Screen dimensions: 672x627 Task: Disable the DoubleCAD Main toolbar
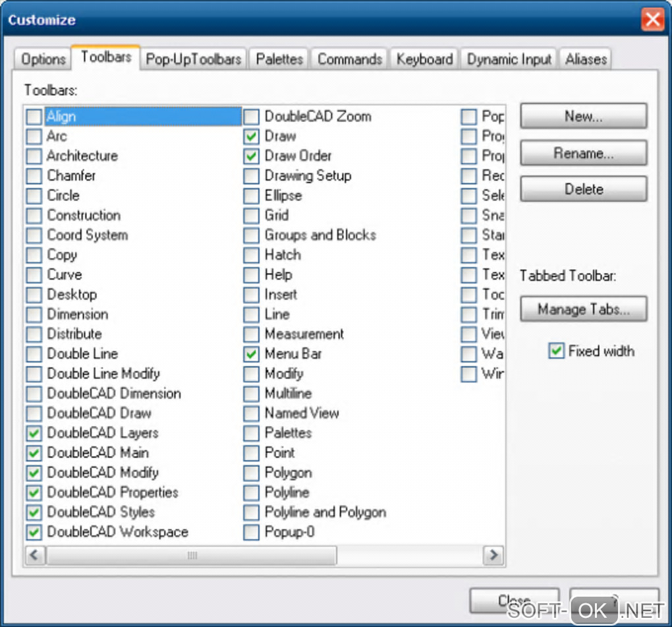[x=34, y=453]
